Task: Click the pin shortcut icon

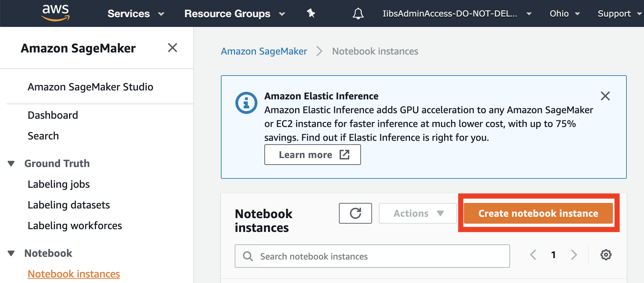Action: point(311,13)
